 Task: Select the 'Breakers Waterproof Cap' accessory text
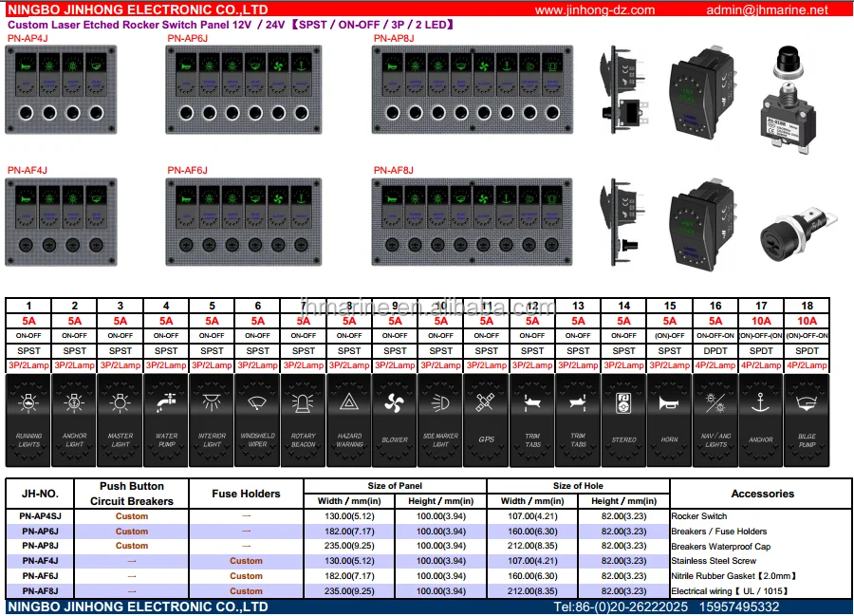(x=720, y=547)
